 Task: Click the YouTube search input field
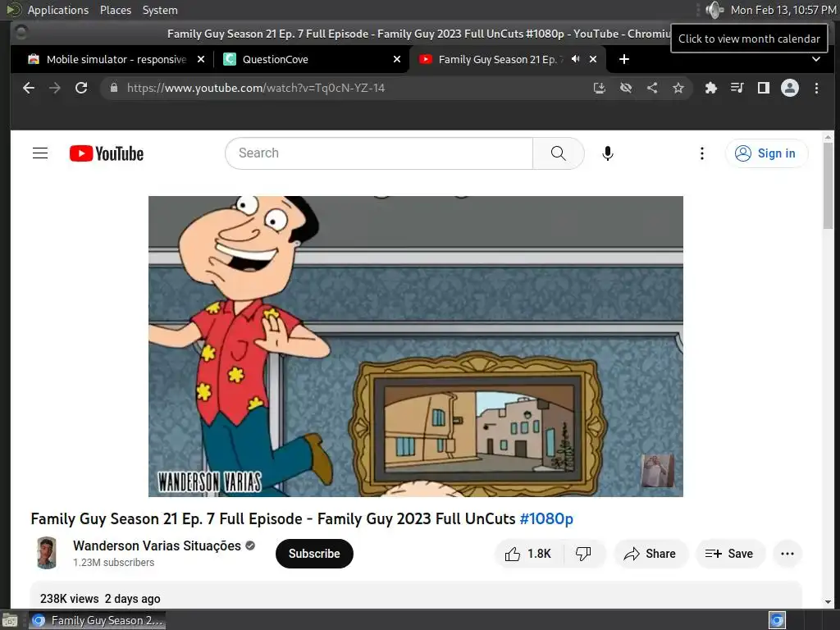(379, 153)
